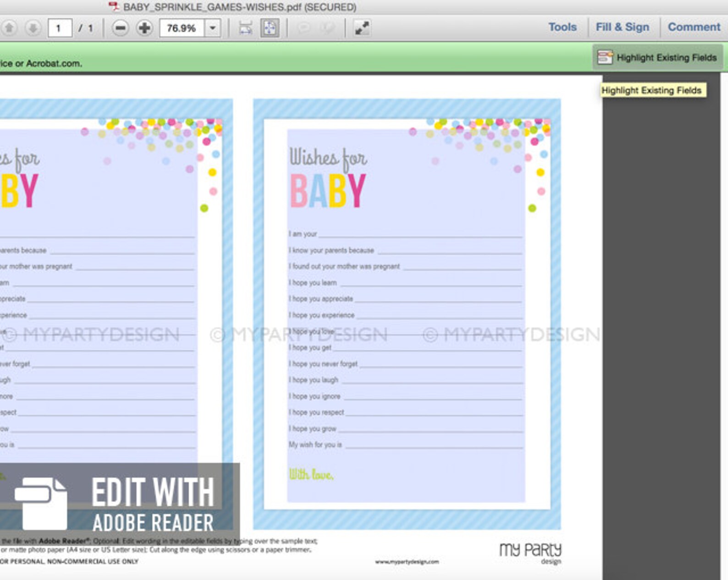
Task: Click the 'Wishes for' heading on right card
Action: click(328, 159)
